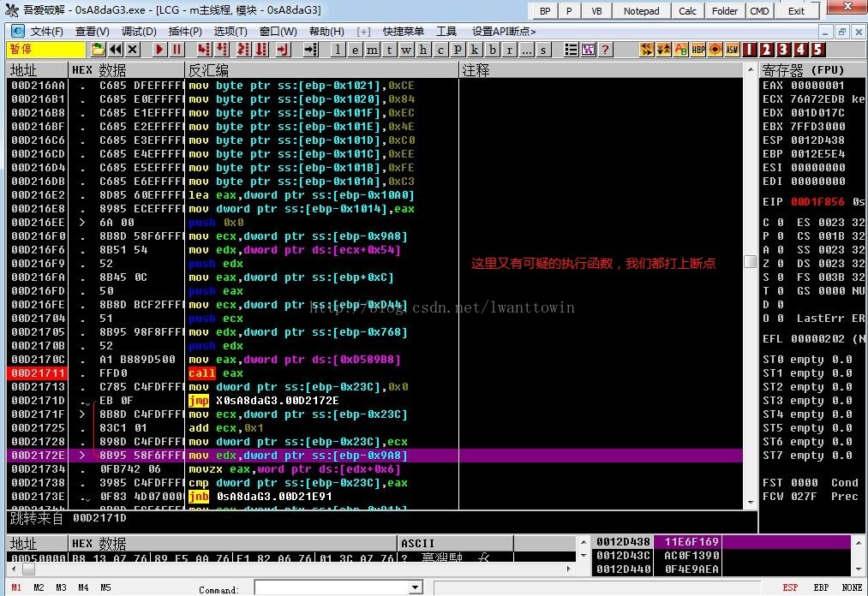868x596 pixels.
Task: Click the Folder button
Action: pyautogui.click(x=724, y=11)
